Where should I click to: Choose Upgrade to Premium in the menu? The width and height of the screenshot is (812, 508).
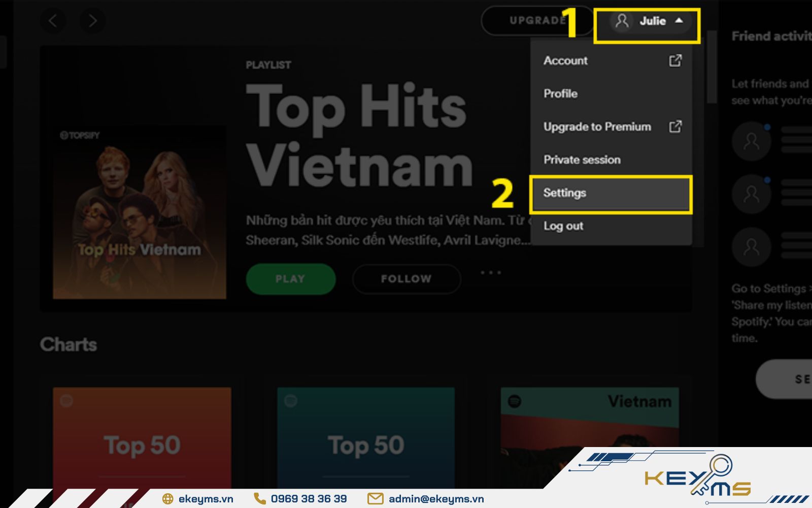(612, 126)
